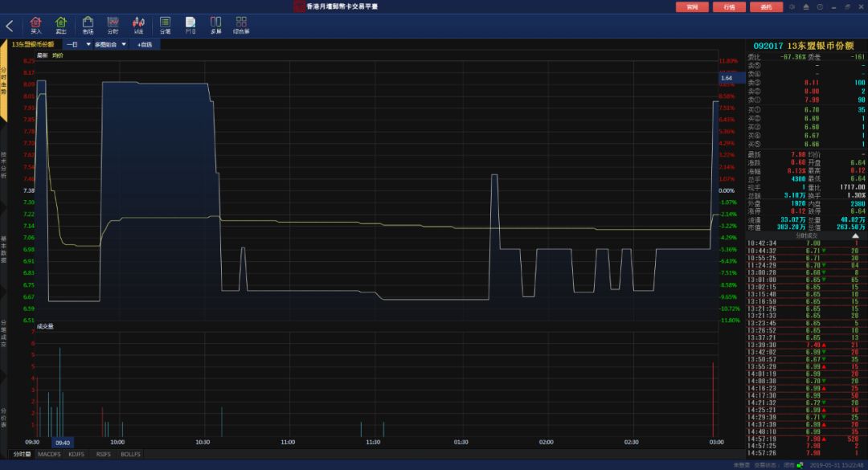Switch to 分时 intraday chart icon

pos(113,25)
